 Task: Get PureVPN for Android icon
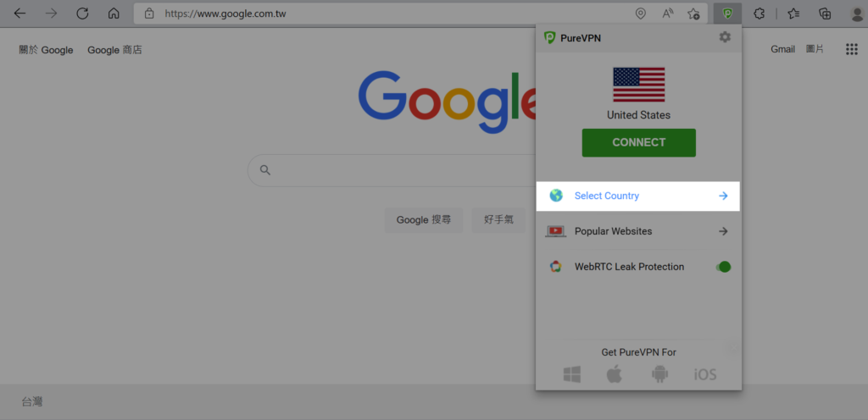click(659, 374)
